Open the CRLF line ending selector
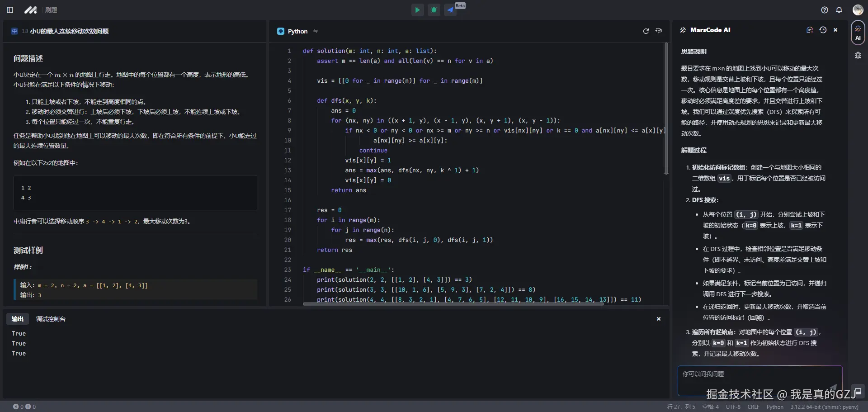868x412 pixels. pyautogui.click(x=753, y=407)
